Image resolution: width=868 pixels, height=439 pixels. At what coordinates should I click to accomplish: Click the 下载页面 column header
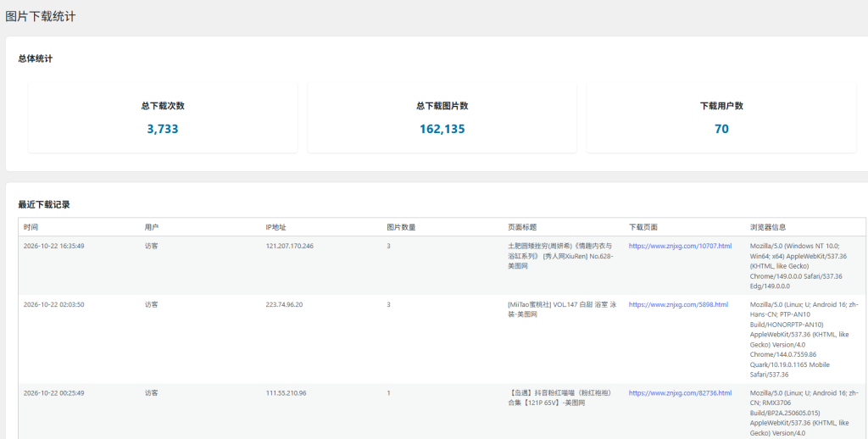pyautogui.click(x=643, y=227)
